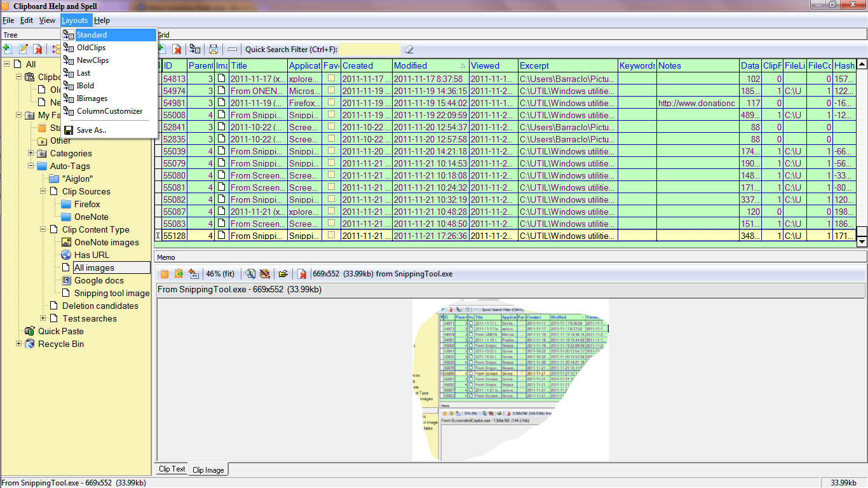Click the delete red X icon in Tree toolbar
The width and height of the screenshot is (868, 488).
coord(37,49)
